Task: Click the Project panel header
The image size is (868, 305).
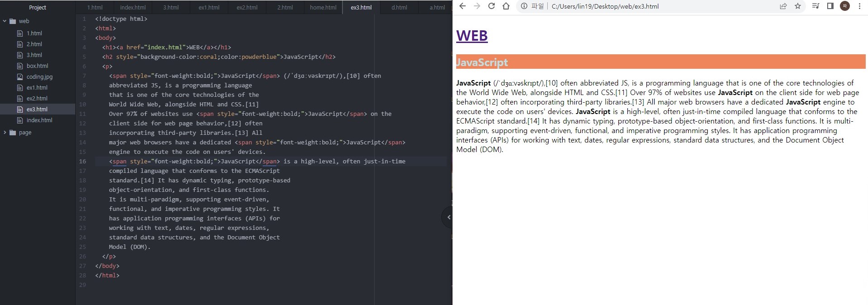Action: coord(38,7)
